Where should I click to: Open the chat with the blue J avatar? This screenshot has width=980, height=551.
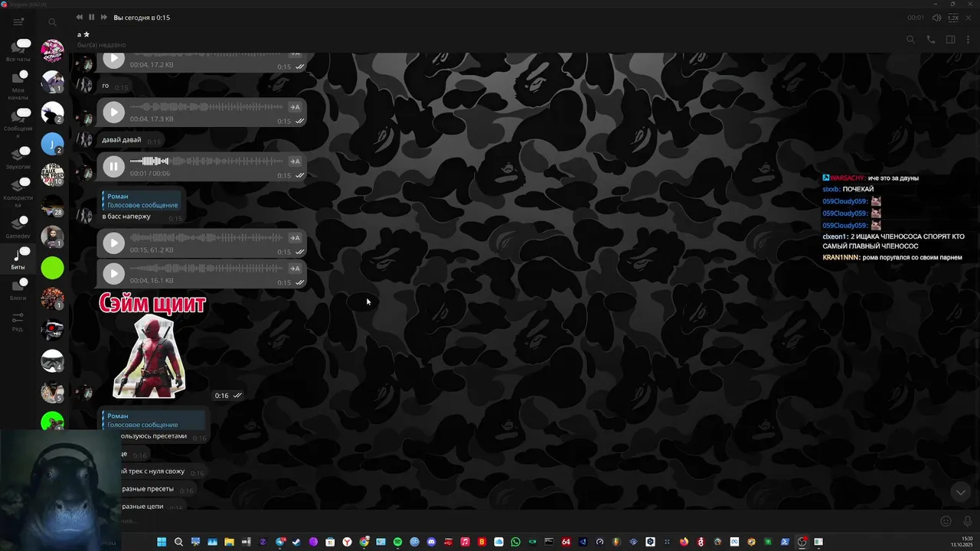coord(52,143)
